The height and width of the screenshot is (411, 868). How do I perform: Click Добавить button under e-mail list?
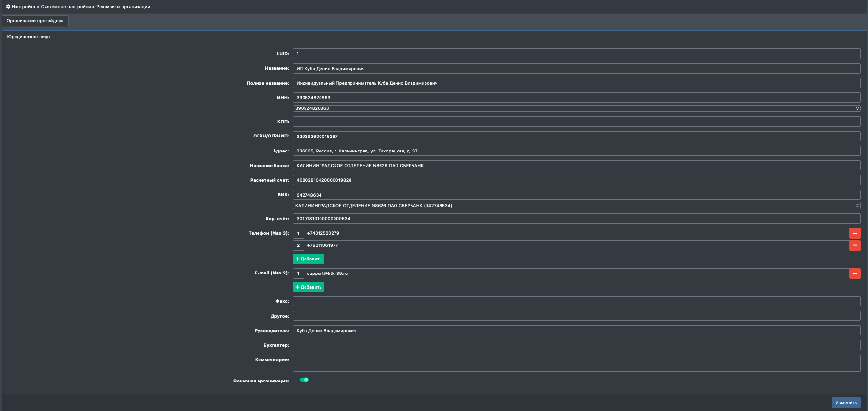click(308, 287)
